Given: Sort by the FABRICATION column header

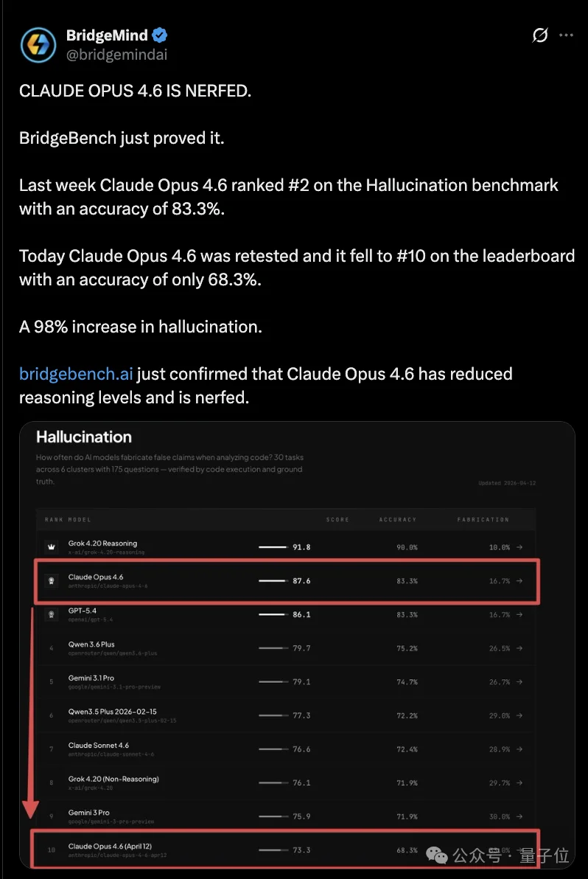Looking at the screenshot, I should [483, 520].
